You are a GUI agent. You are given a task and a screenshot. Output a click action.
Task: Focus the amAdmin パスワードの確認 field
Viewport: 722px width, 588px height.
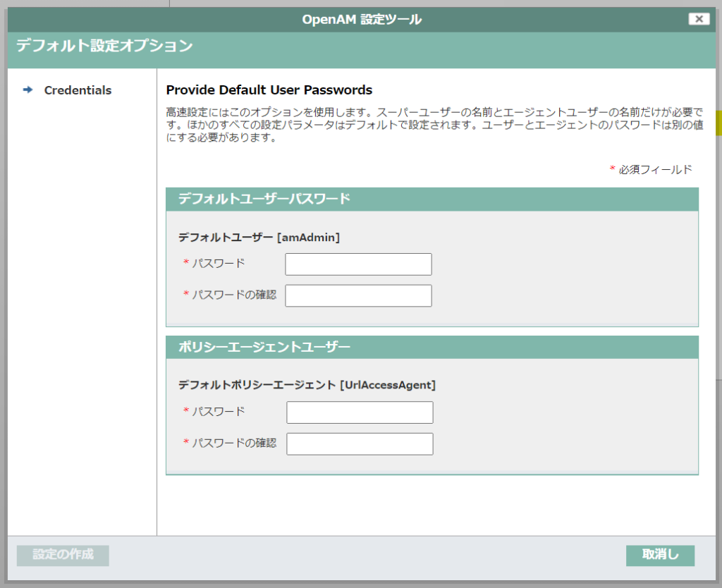(x=358, y=295)
